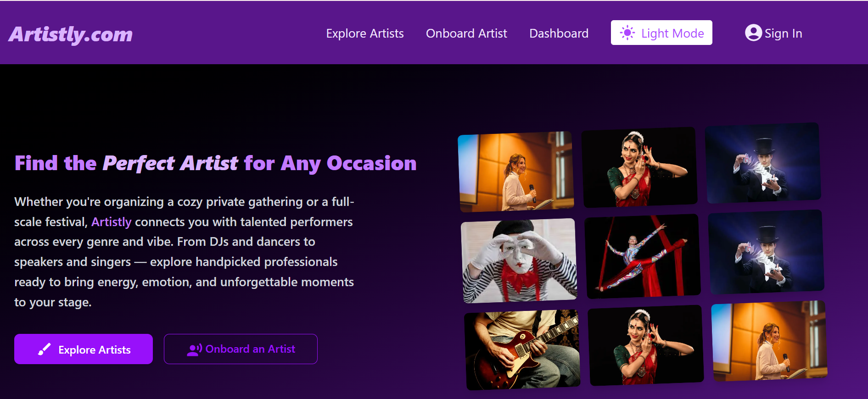Viewport: 868px width, 399px height.
Task: Open the aerial silk acrobat photo
Action: pyautogui.click(x=642, y=256)
